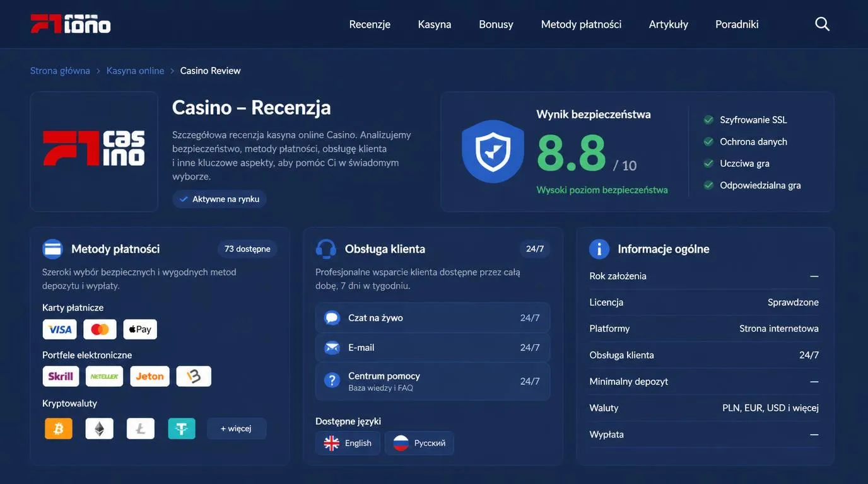Screen dimensions: 868x484
Task: Open the Bonusy navigation item
Action: (x=496, y=25)
